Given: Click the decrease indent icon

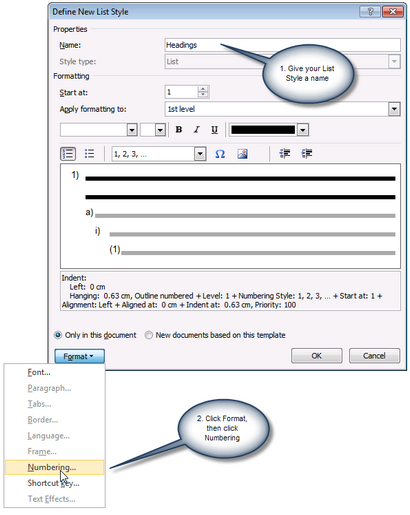Looking at the screenshot, I should pos(285,154).
